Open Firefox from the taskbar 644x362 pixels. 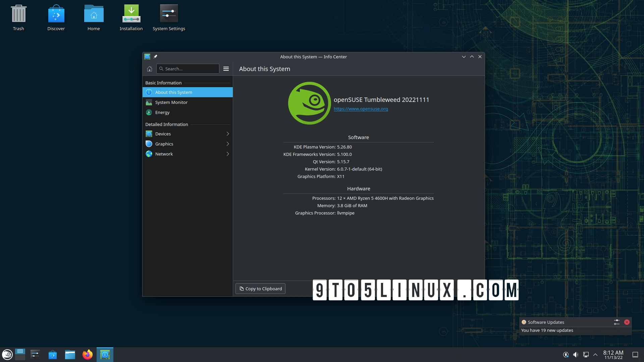point(88,354)
